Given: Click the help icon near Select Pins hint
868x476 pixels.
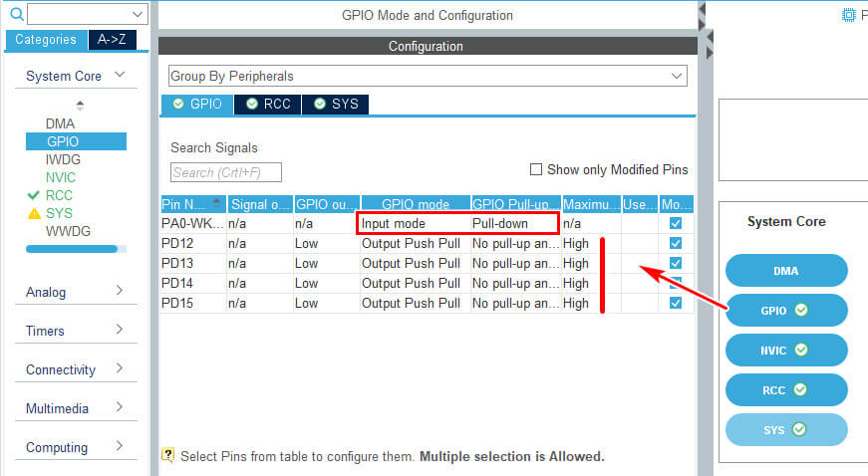Looking at the screenshot, I should click(167, 456).
